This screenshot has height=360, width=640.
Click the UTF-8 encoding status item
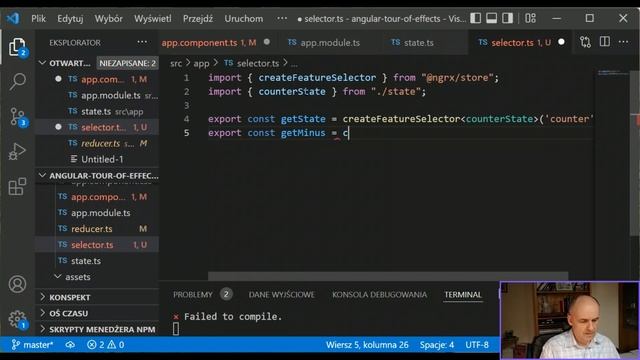coord(477,345)
